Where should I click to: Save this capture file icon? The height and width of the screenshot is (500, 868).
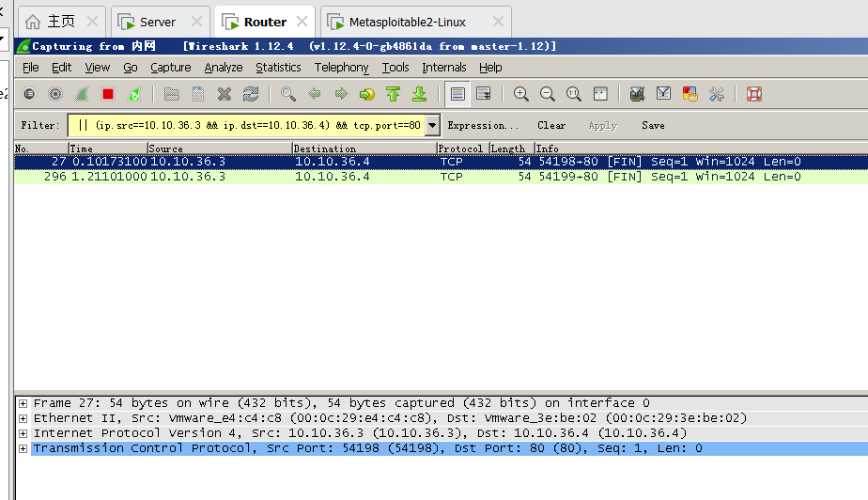197,94
